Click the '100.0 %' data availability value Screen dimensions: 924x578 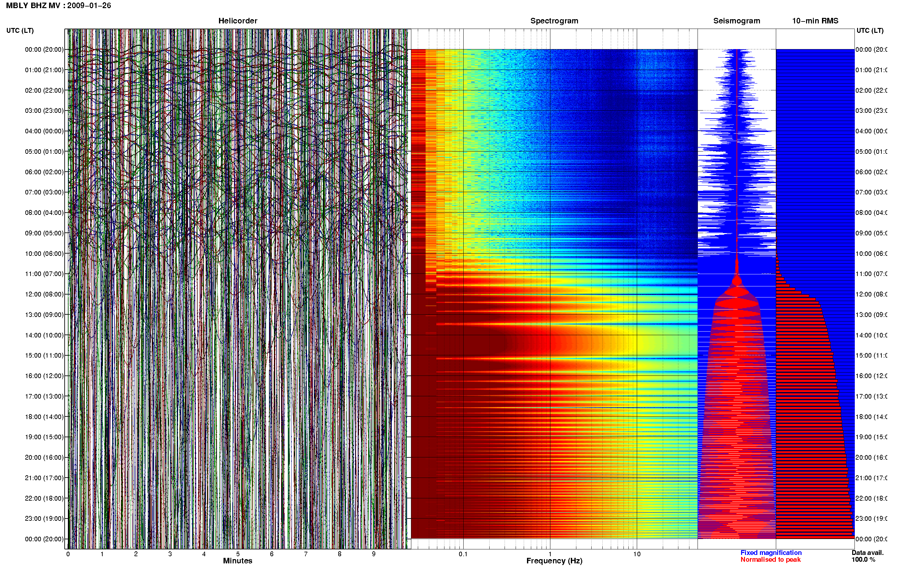pos(863,560)
